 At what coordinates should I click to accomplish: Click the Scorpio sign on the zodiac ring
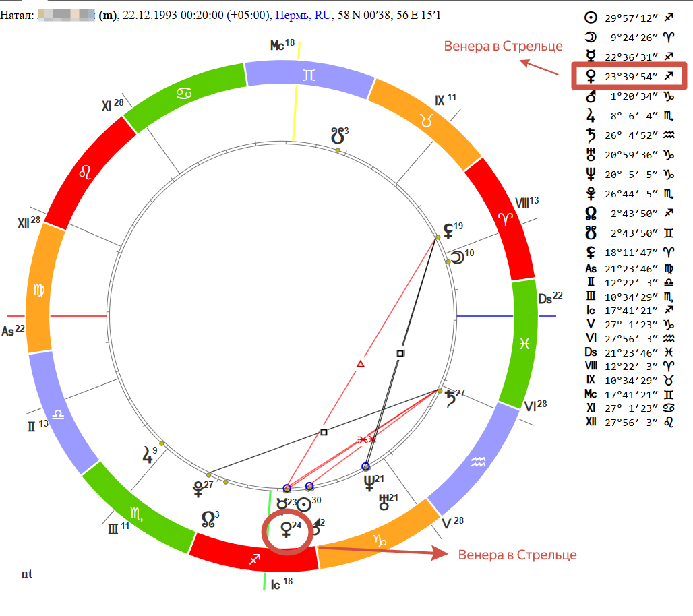pos(136,514)
